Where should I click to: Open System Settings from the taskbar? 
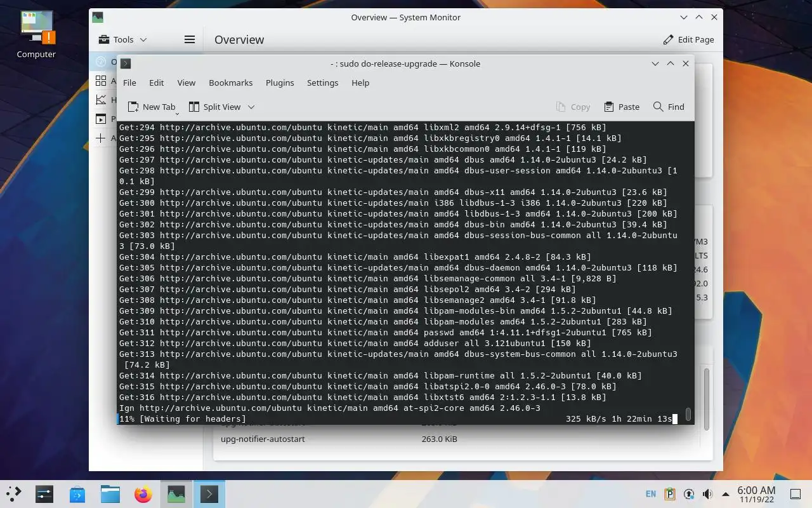pos(44,493)
